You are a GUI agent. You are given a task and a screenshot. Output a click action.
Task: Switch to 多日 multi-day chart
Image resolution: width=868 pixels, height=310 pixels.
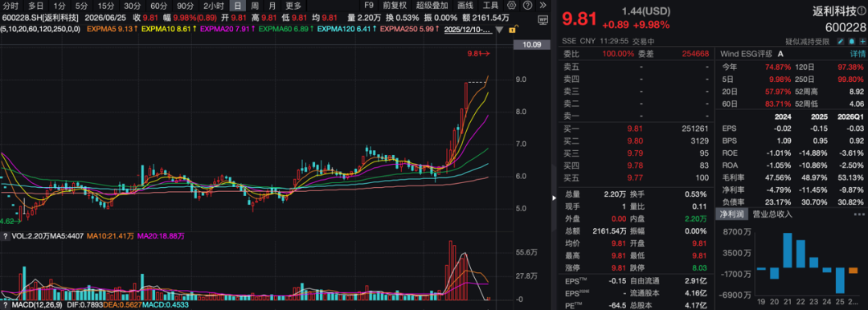point(36,6)
